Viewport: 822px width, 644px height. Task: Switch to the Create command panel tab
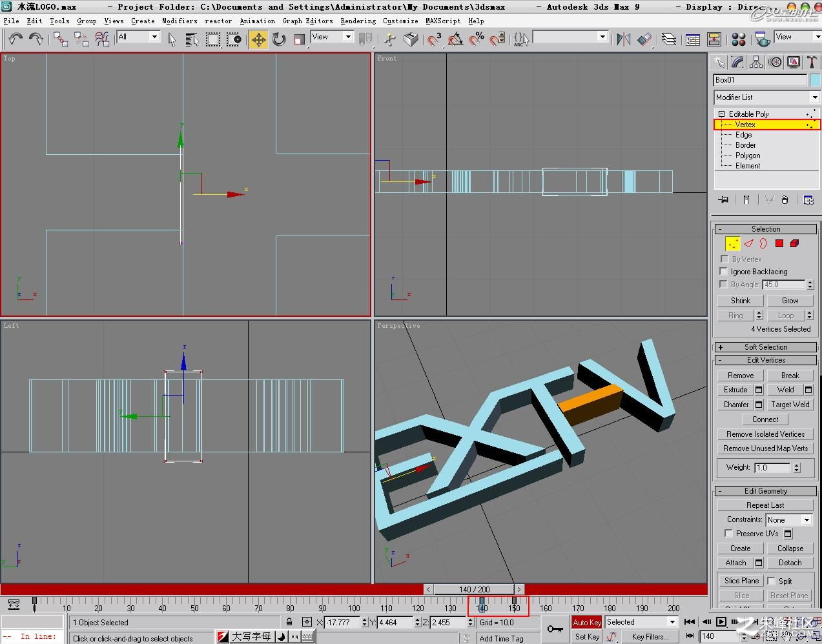[x=719, y=62]
